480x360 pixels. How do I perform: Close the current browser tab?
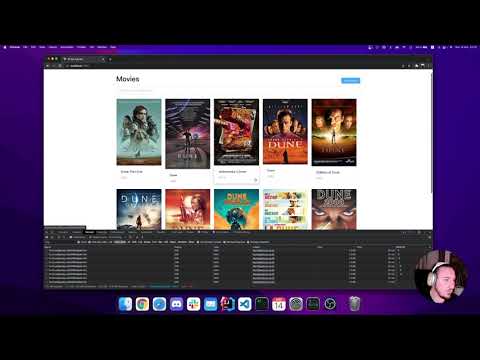pyautogui.click(x=103, y=59)
